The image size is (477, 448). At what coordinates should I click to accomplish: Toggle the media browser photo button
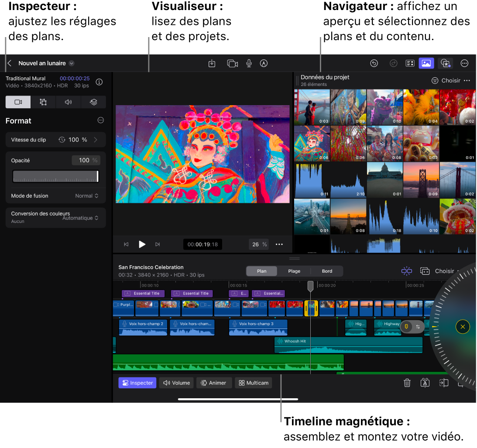(x=426, y=63)
